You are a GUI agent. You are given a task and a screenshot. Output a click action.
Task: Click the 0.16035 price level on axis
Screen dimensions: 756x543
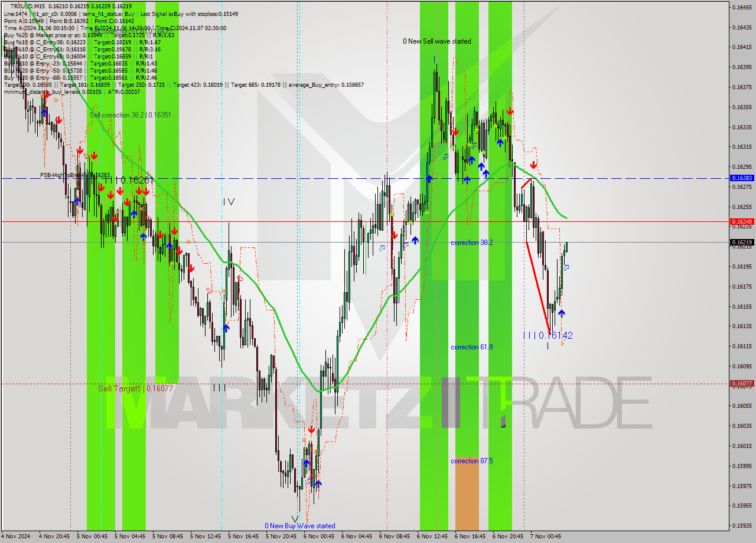tap(742, 426)
